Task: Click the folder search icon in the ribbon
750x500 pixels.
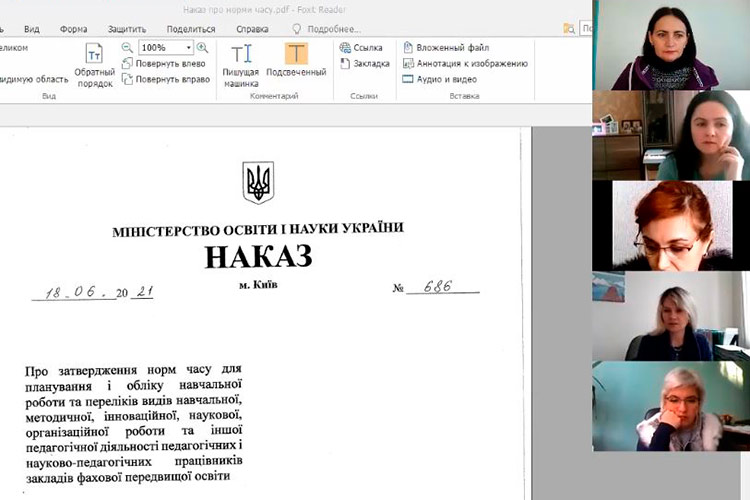Action: (x=569, y=29)
